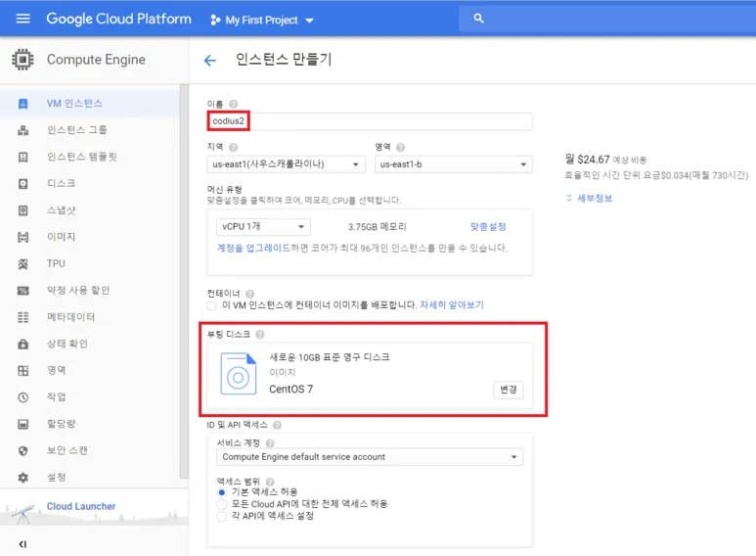Click the 맞춤설정 link

488,227
